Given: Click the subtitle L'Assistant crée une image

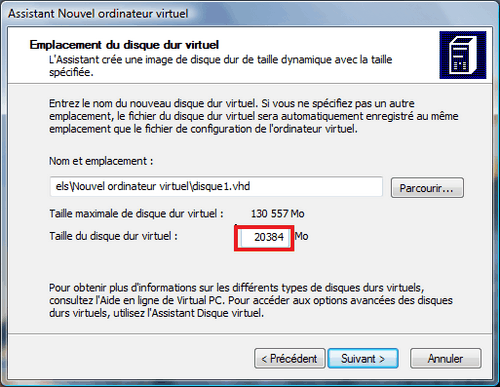Looking at the screenshot, I should point(220,60).
